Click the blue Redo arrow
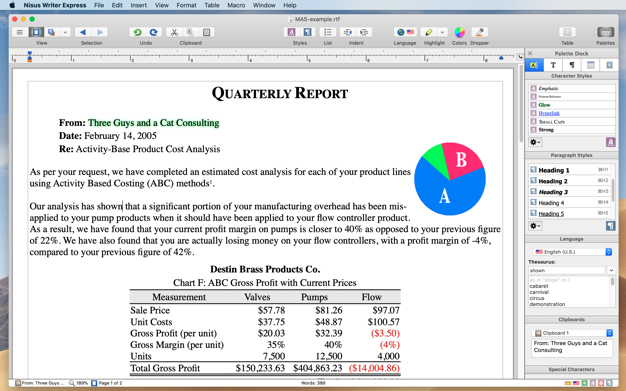 (154, 32)
